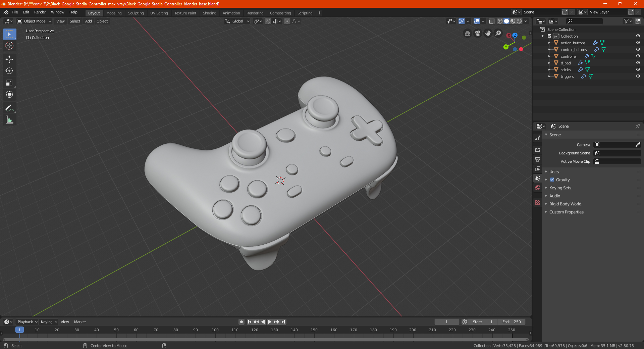Viewport: 644px width, 349px height.
Task: Open the Render properties tab
Action: [x=538, y=150]
